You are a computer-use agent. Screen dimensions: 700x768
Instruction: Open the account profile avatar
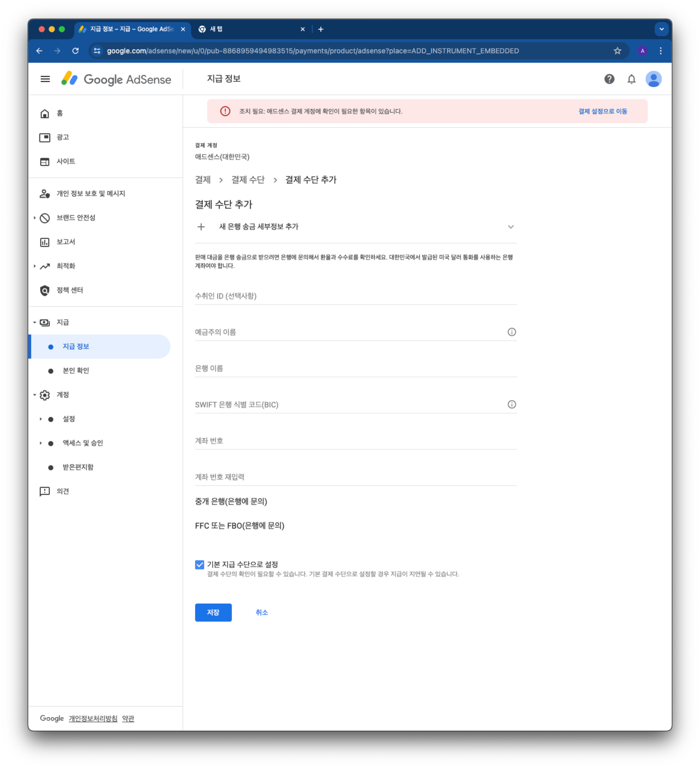click(x=653, y=79)
